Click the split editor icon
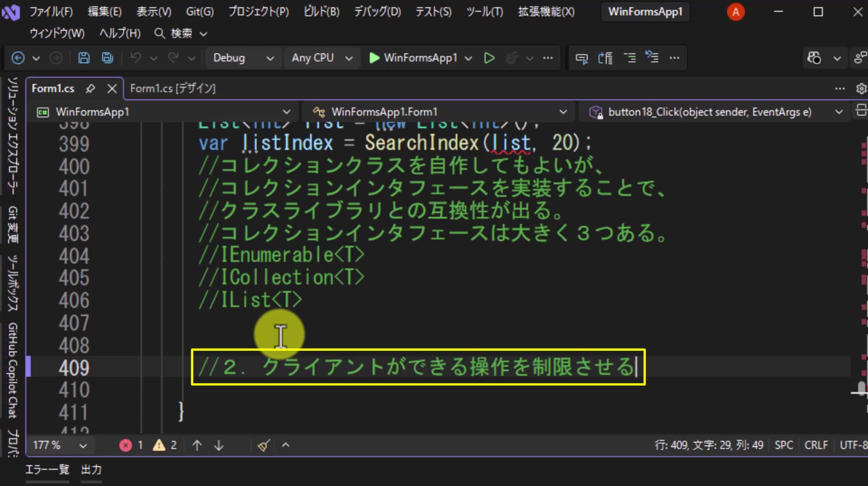 point(861,110)
